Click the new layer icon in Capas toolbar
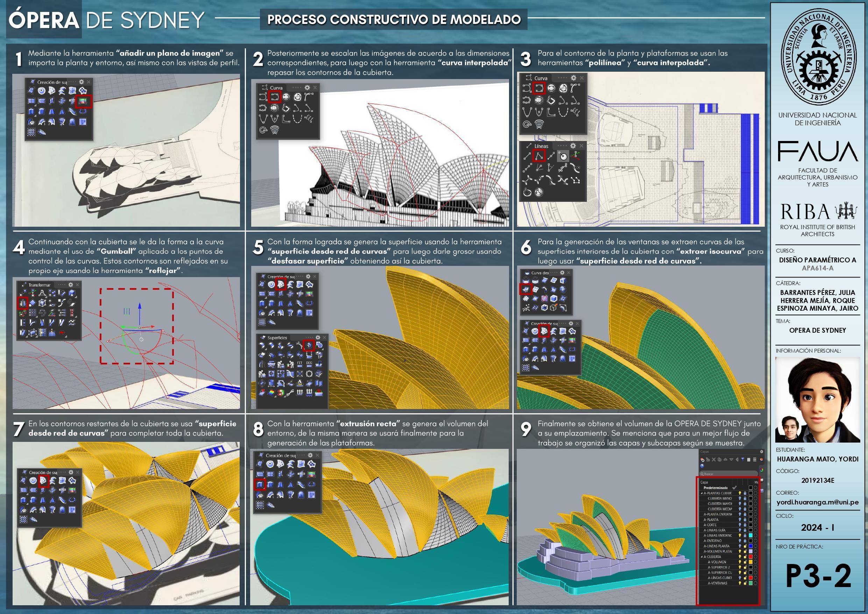 click(703, 459)
